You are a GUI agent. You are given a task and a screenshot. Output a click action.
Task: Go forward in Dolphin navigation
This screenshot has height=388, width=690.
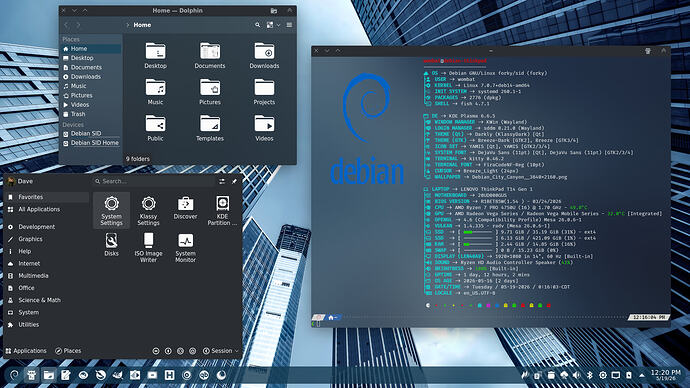(x=78, y=25)
